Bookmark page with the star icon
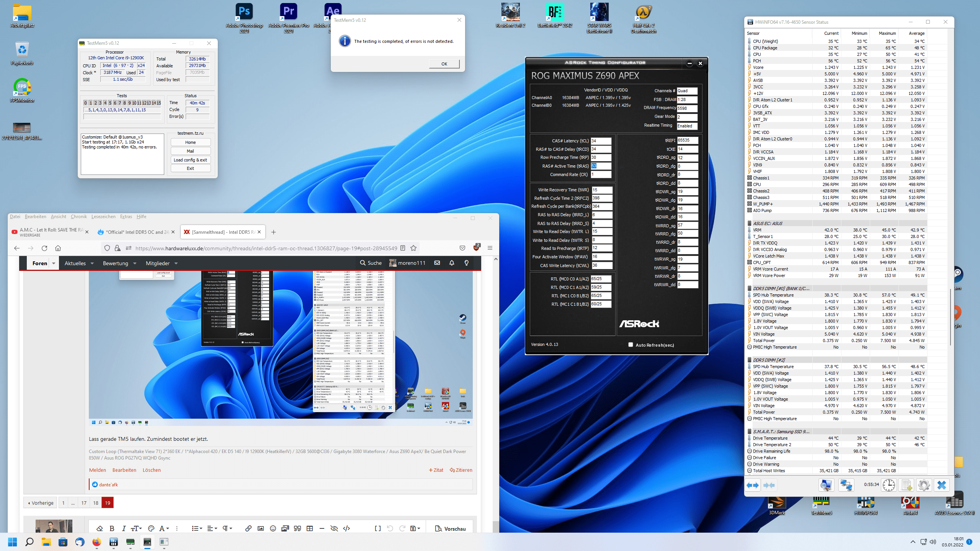This screenshot has height=551, width=980. 413,248
